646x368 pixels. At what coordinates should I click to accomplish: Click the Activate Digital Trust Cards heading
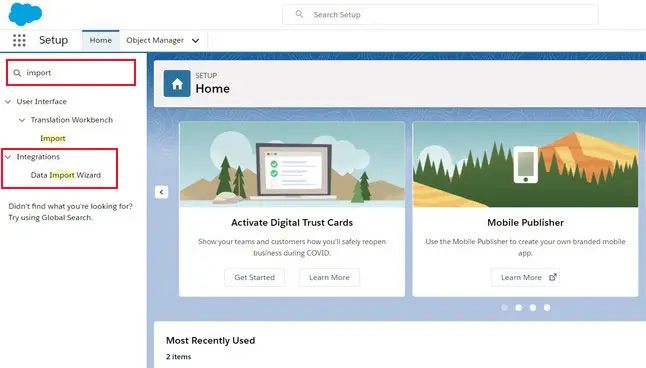pyautogui.click(x=292, y=223)
